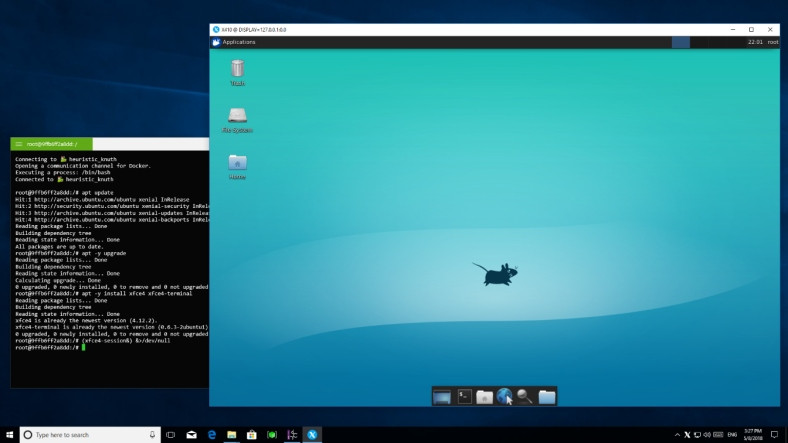Launch the Web Browser globe icon in the dock
The width and height of the screenshot is (788, 443).
(x=505, y=396)
